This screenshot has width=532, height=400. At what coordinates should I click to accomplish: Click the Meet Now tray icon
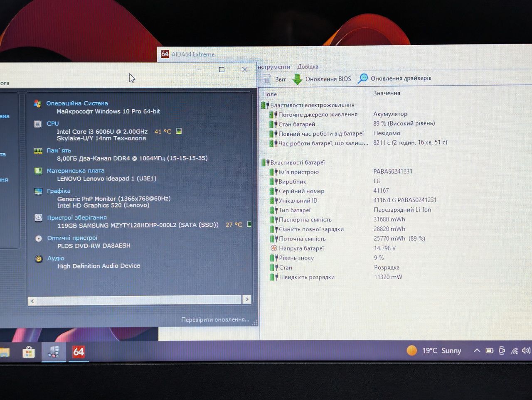point(502,351)
